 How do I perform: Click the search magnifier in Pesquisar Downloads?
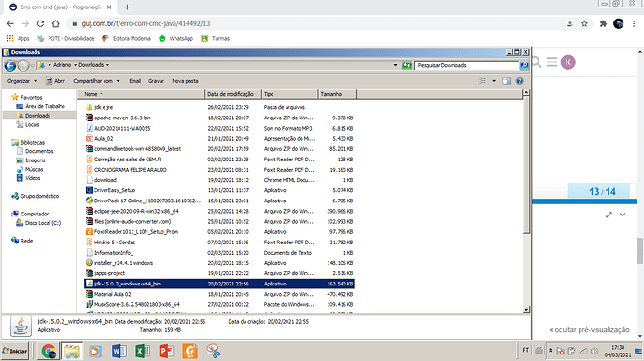(525, 65)
